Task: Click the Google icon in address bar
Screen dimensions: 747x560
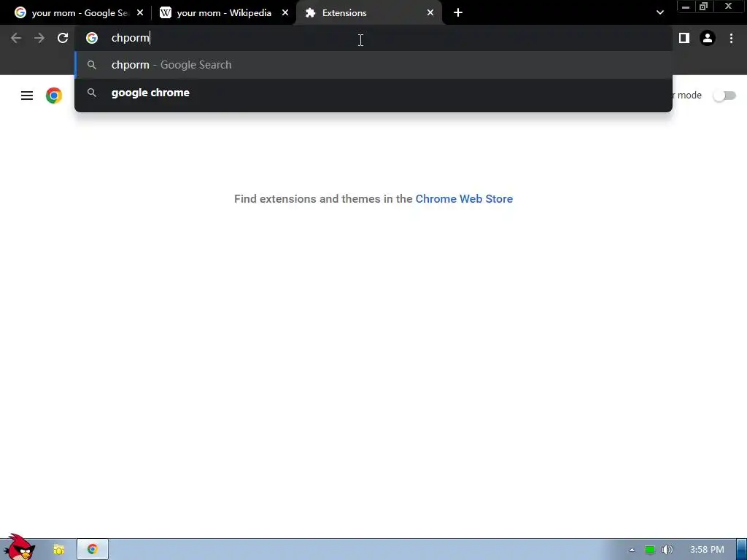Action: 92,38
